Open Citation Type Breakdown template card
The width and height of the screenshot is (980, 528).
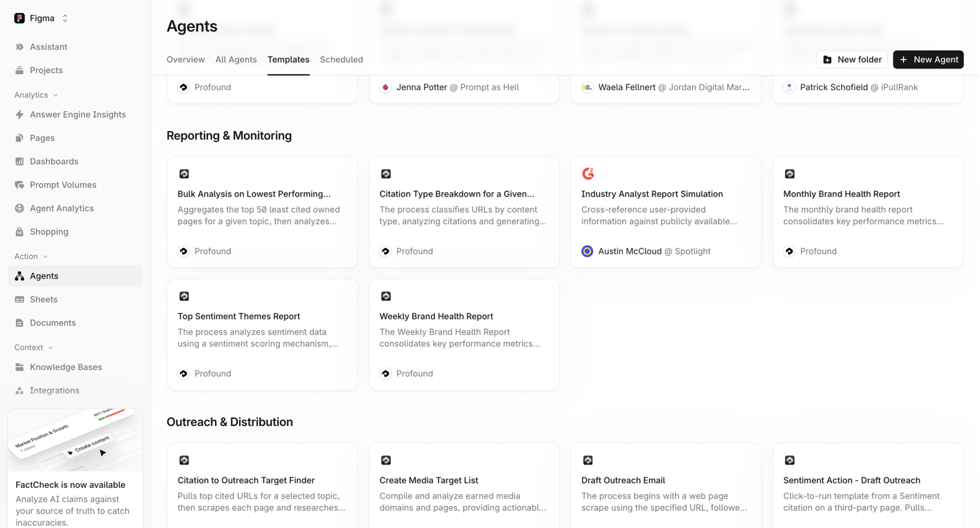coord(464,212)
